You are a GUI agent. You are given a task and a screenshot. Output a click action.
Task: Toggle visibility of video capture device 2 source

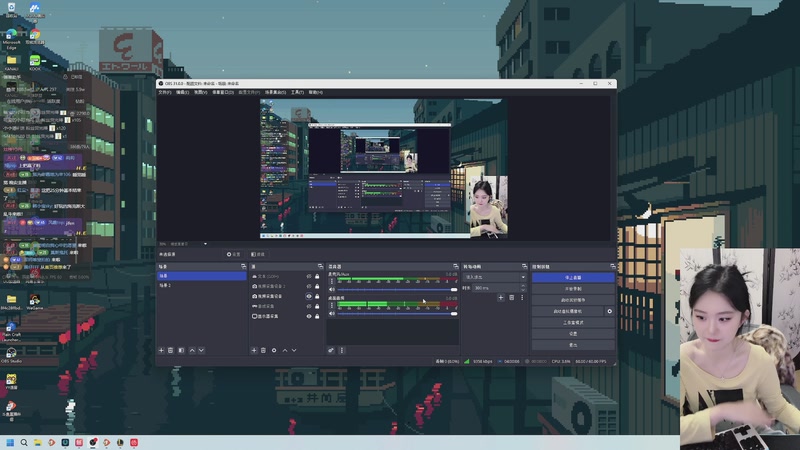point(309,286)
